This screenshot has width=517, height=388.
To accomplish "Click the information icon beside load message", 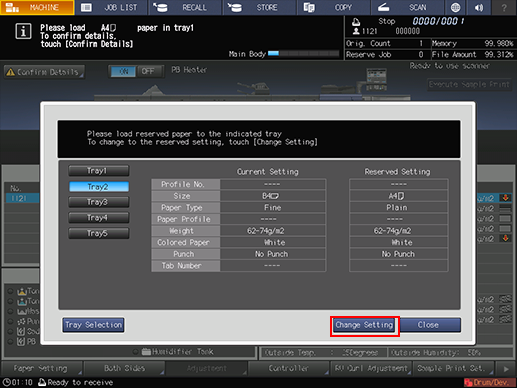I will pyautogui.click(x=23, y=32).
